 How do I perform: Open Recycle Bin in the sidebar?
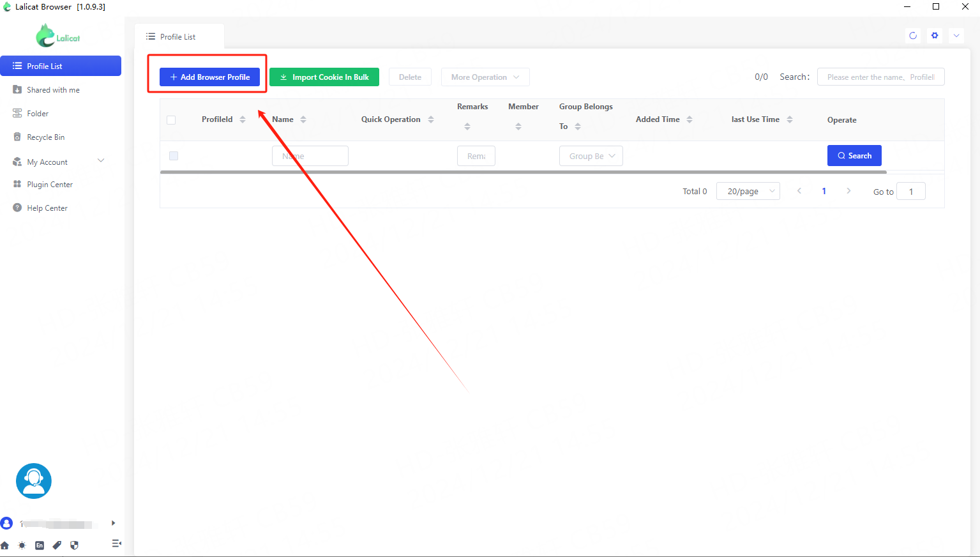point(45,137)
